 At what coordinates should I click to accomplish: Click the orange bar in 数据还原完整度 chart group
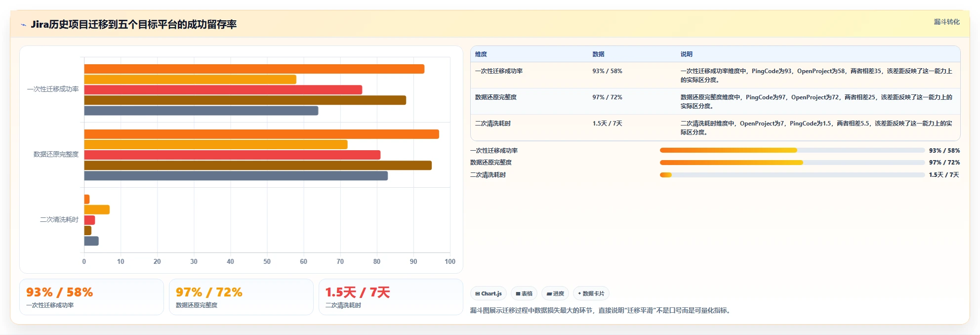pos(261,134)
